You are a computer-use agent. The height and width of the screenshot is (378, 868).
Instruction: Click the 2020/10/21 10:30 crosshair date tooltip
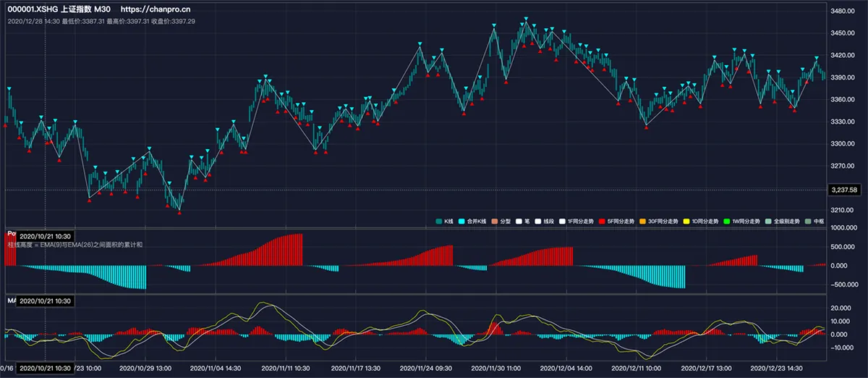(x=45, y=368)
